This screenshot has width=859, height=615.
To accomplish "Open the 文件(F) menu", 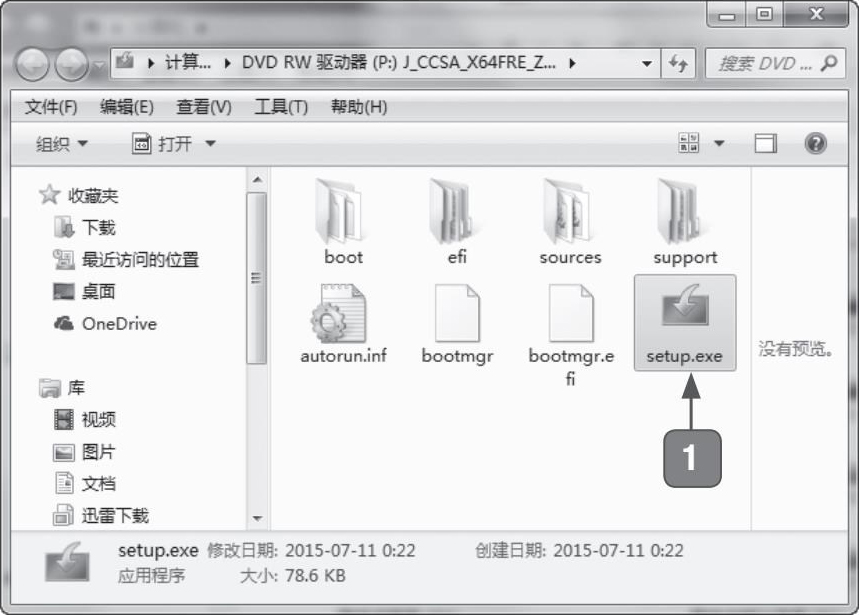I will 50,107.
